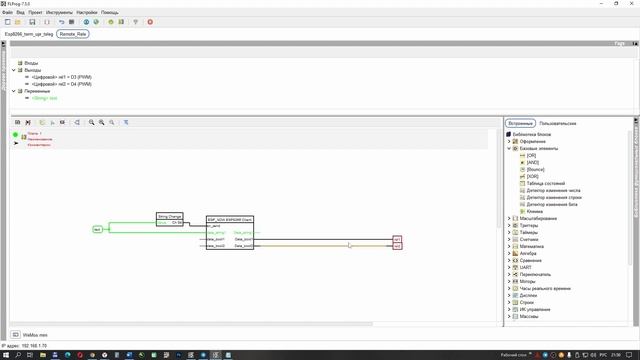The width and height of the screenshot is (640, 360).
Task: Open taskbar search magnifier
Action: 18,355
